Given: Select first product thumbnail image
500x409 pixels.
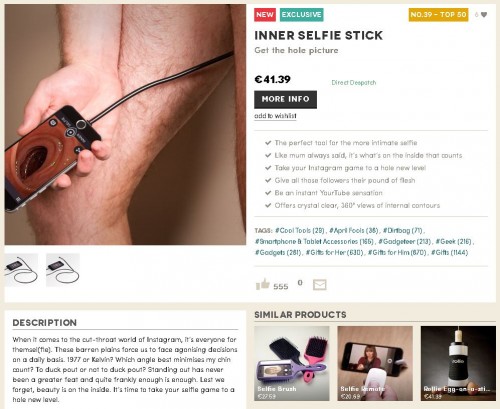Looking at the screenshot, I should (x=21, y=270).
